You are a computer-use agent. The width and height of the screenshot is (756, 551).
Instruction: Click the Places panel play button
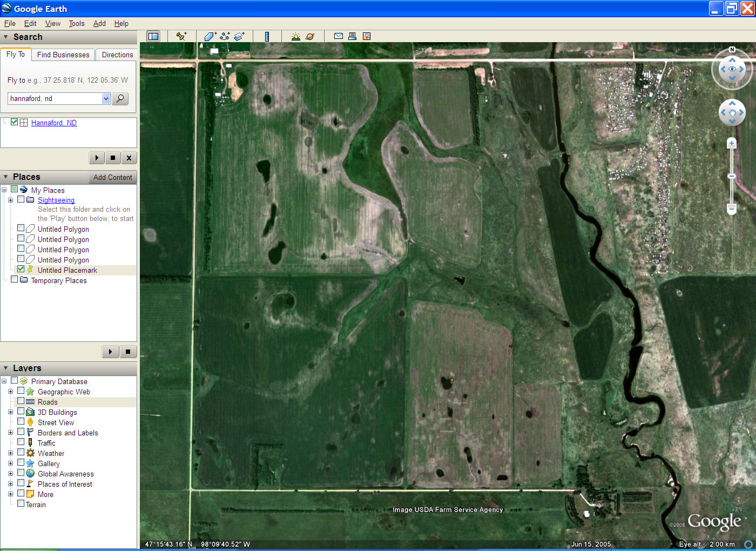[x=110, y=352]
